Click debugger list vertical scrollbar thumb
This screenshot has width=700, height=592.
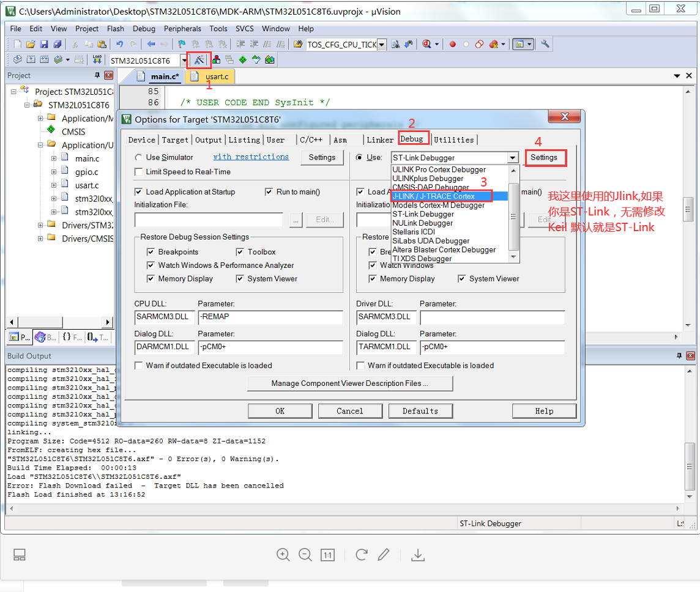pyautogui.click(x=513, y=216)
